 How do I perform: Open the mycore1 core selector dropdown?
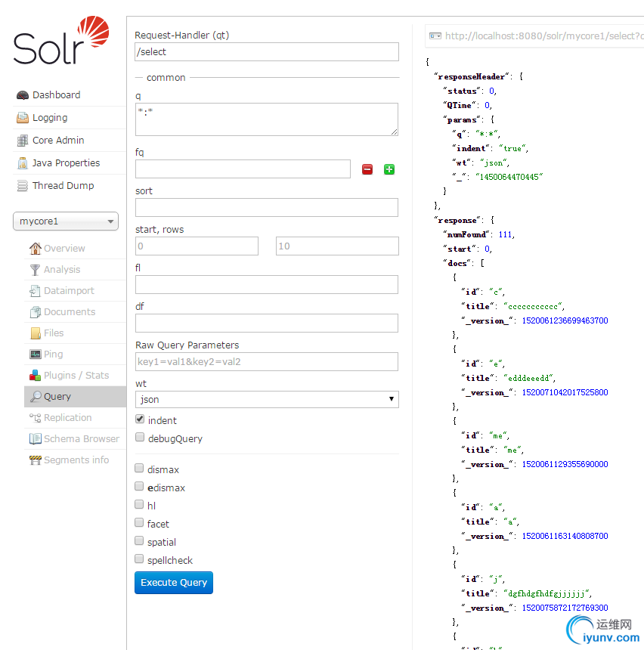66,221
